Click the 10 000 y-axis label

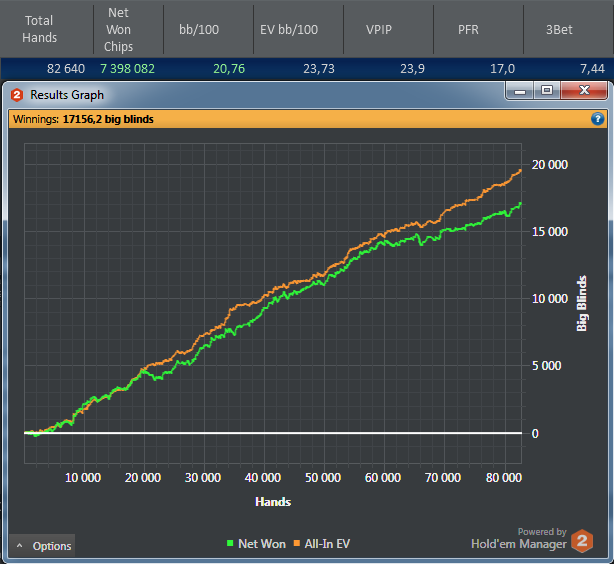click(550, 299)
